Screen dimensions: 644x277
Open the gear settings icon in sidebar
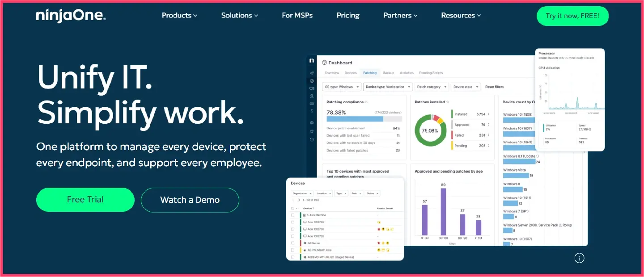(312, 123)
